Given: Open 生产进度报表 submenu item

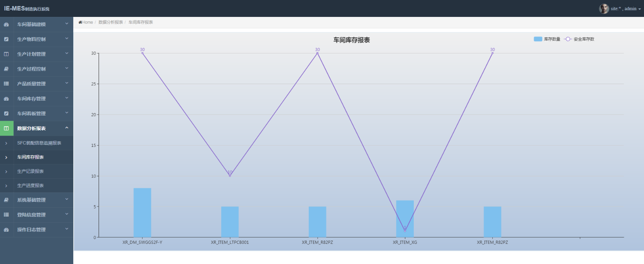Looking at the screenshot, I should 30,186.
